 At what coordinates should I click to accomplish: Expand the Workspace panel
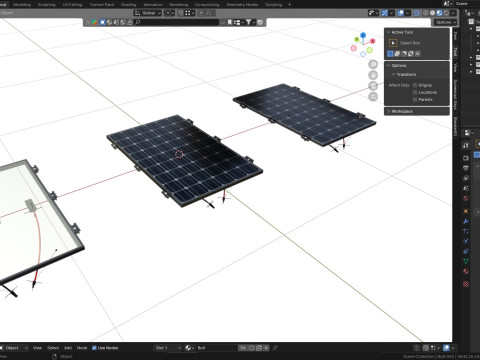(x=417, y=111)
